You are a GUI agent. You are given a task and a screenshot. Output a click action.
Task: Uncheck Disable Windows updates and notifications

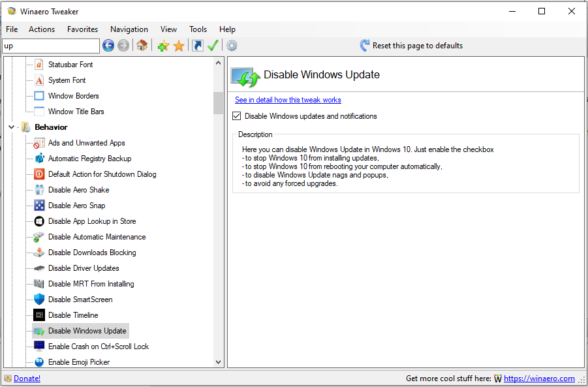[237, 116]
